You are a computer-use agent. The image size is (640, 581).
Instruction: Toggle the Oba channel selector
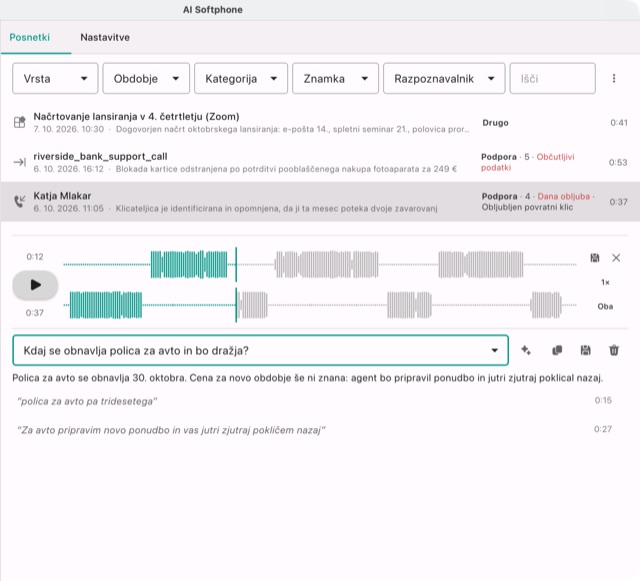(x=605, y=306)
